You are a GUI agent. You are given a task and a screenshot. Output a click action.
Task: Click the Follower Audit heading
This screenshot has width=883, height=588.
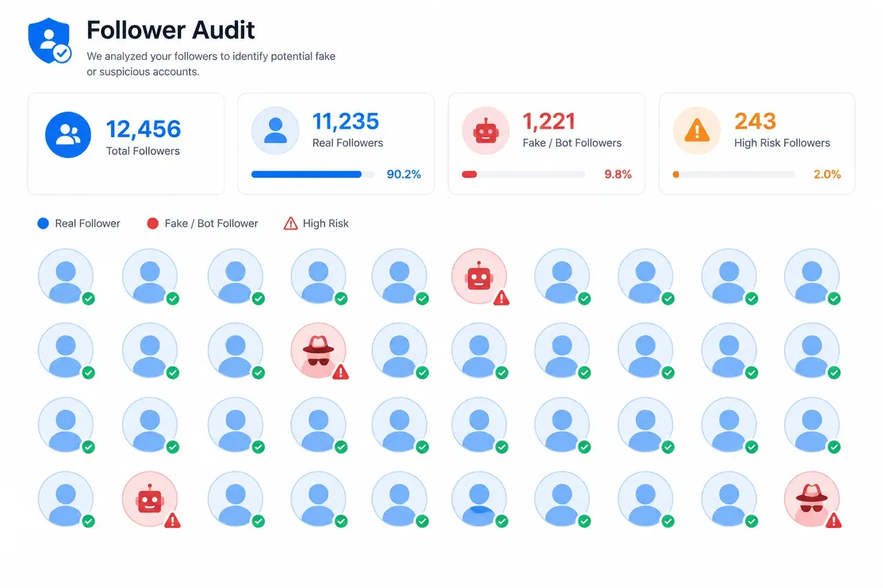171,30
